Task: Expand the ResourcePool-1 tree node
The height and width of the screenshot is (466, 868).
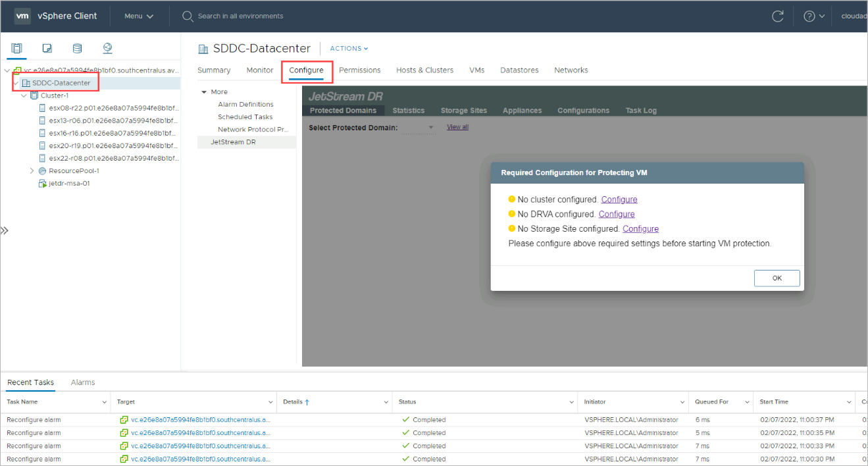Action: (32, 171)
